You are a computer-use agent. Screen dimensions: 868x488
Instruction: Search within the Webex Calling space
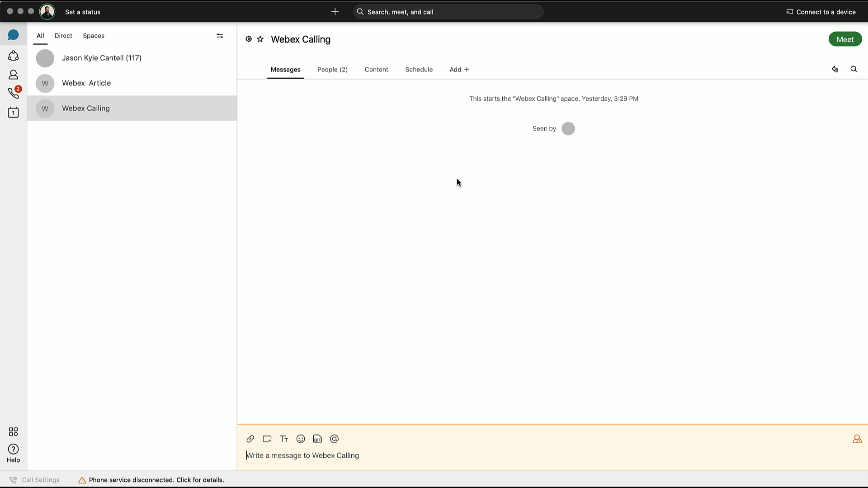click(854, 69)
